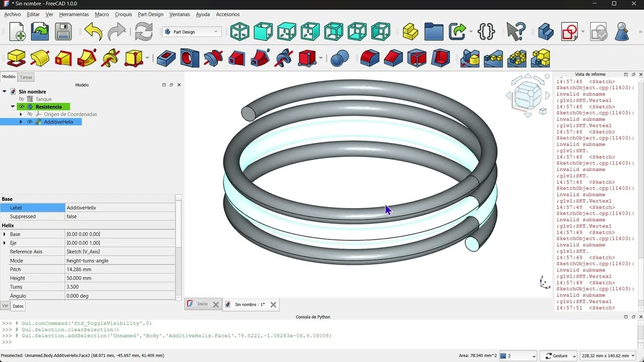Close the Sin nombre : 1* tab
644x362 pixels.
273,305
